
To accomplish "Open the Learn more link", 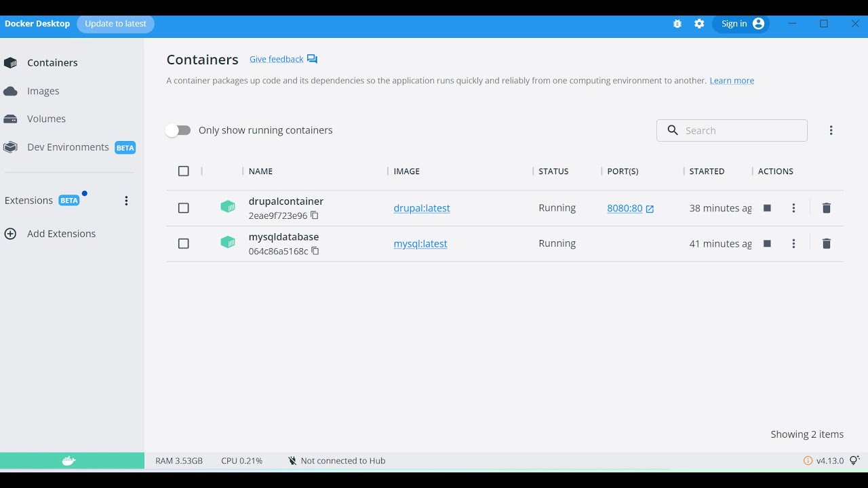I will 732,80.
